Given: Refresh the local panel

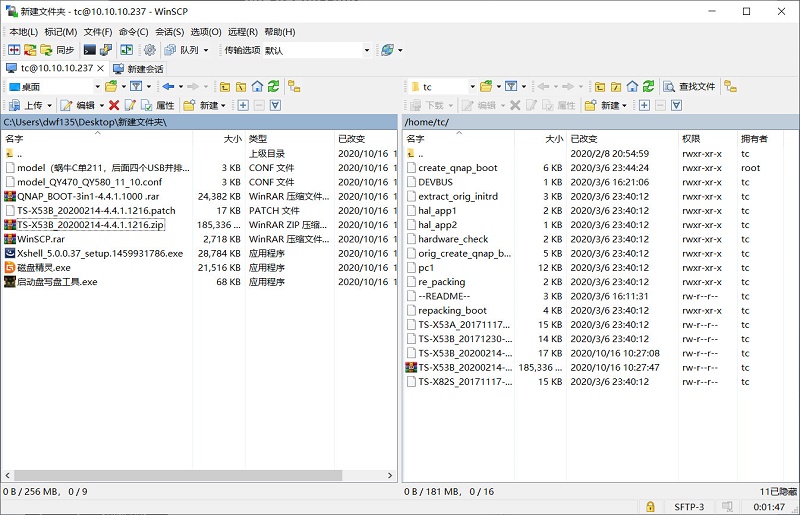Looking at the screenshot, I should point(274,87).
